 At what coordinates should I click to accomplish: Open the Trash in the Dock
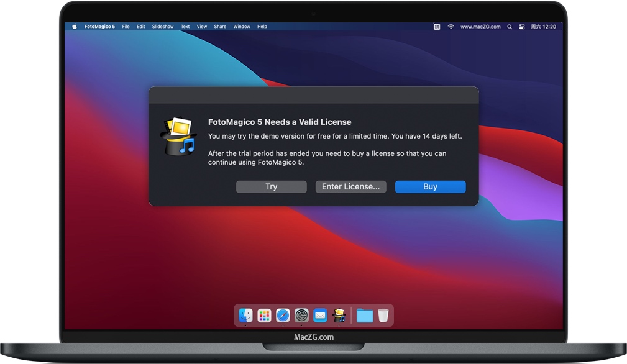click(x=383, y=316)
